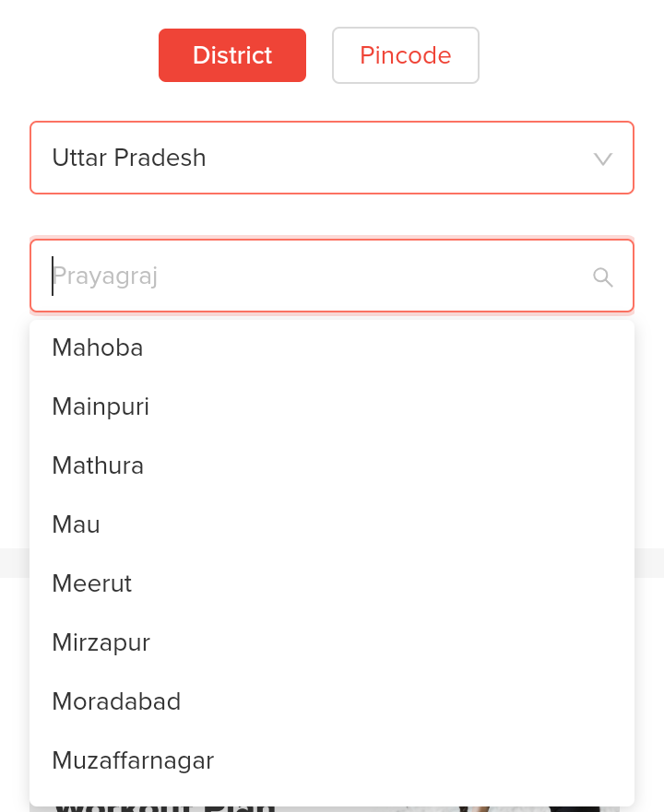664x812 pixels.
Task: Select the Mau district entry
Action: (x=77, y=524)
